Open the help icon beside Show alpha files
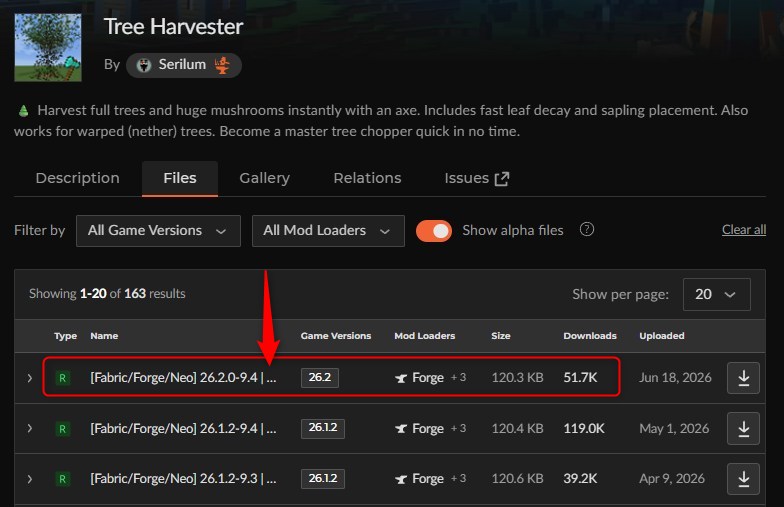784x507 pixels. point(586,230)
